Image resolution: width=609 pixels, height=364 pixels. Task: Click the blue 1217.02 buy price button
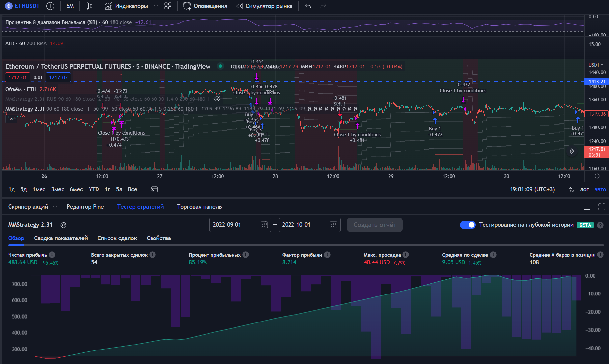[58, 77]
